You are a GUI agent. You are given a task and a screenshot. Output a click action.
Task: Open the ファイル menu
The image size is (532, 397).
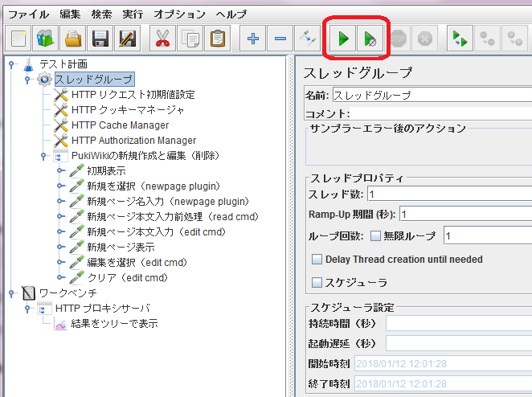tap(28, 14)
